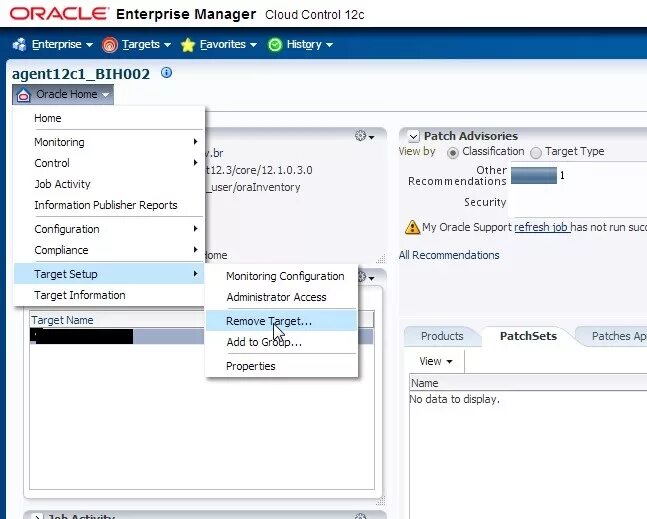Click the Favorites star icon
The width and height of the screenshot is (647, 519).
(188, 45)
